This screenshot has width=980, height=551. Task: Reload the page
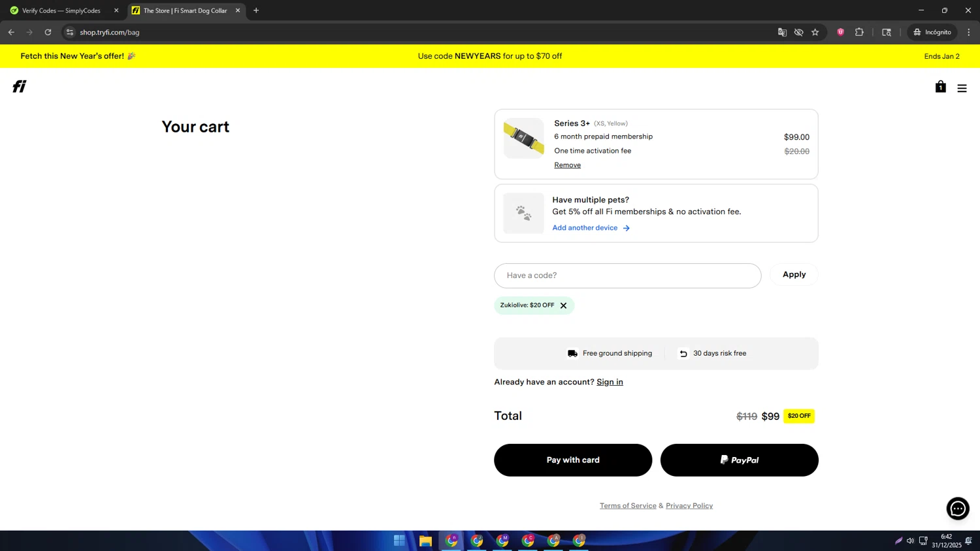tap(48, 32)
